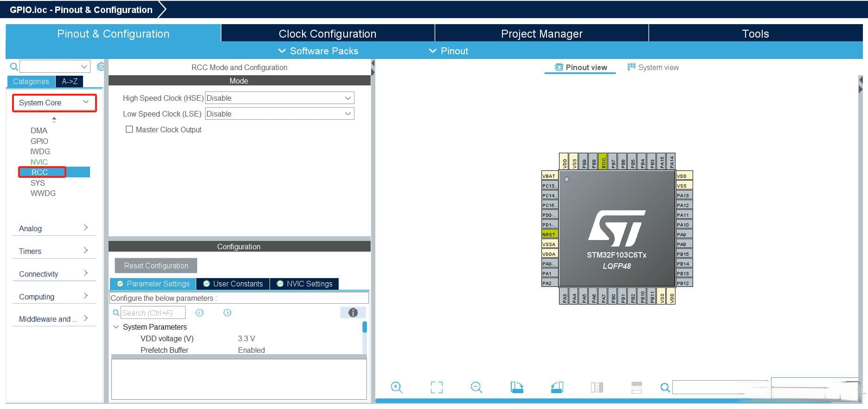Open the Pinout menu
This screenshot has height=409, width=868.
[449, 51]
